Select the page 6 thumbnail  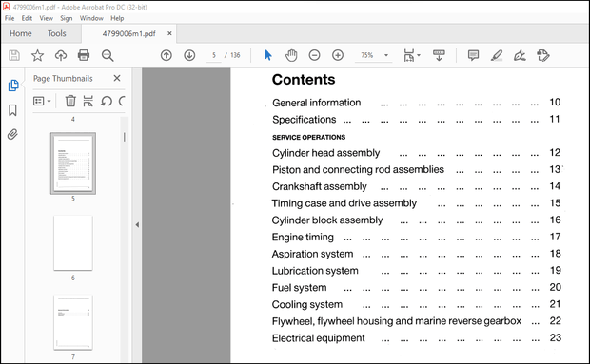point(73,243)
